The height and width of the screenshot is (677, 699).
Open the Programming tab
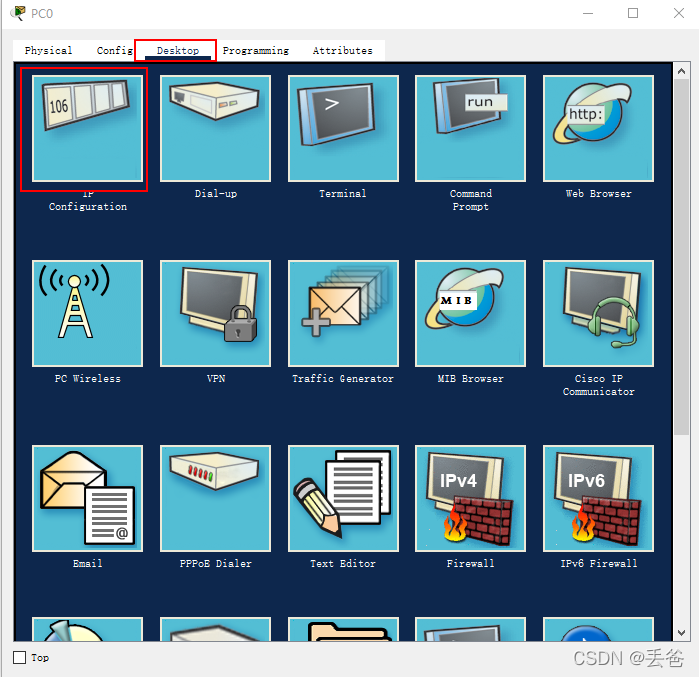point(256,50)
